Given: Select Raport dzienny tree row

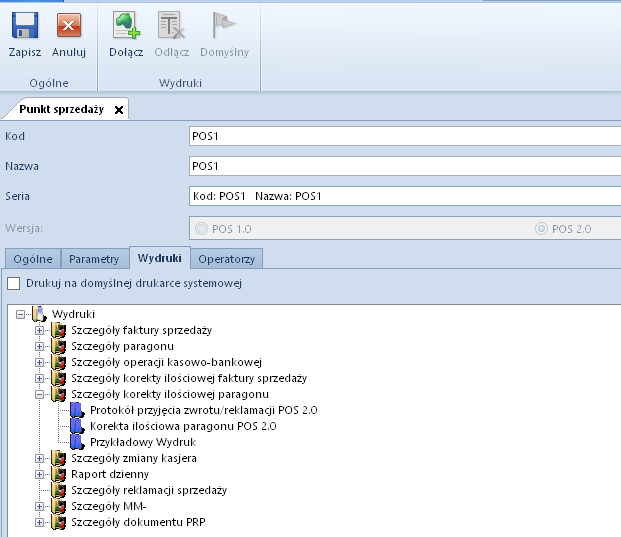Looking at the screenshot, I should (x=110, y=474).
